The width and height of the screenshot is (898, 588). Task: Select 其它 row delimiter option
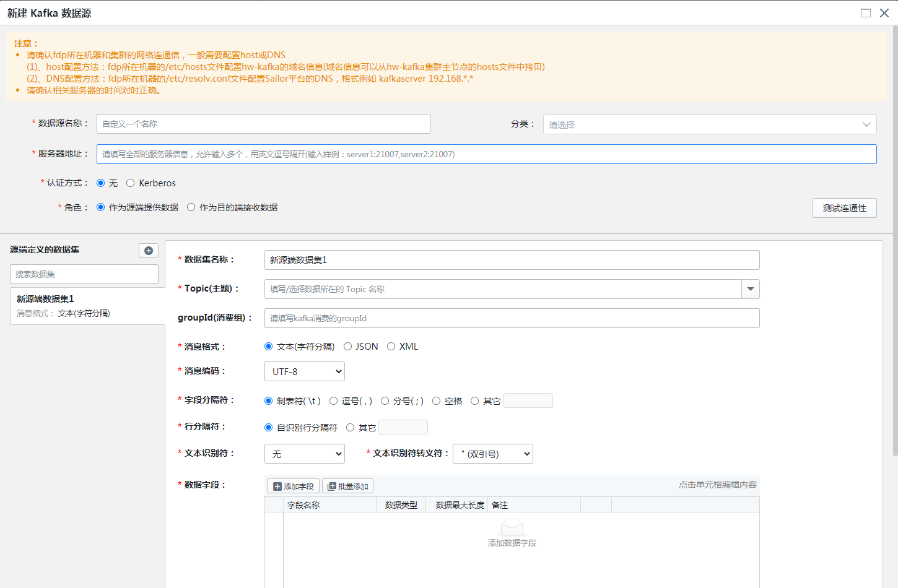tap(351, 428)
